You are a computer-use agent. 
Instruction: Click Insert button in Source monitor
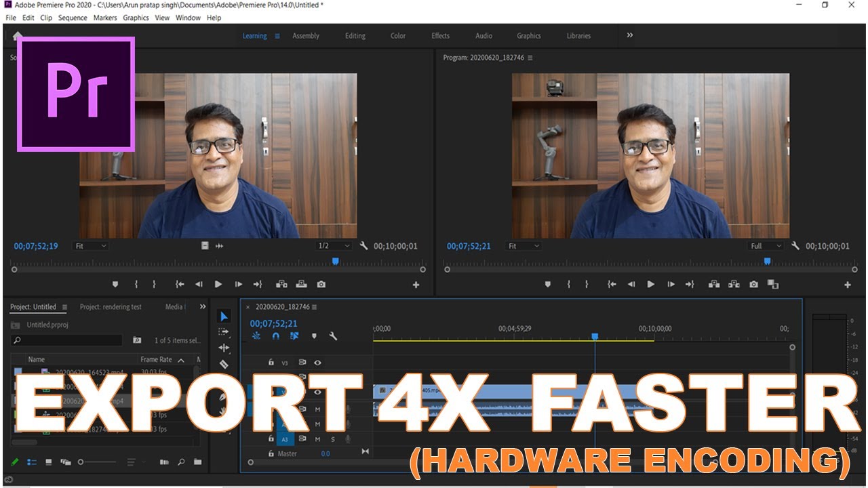pyautogui.click(x=281, y=285)
